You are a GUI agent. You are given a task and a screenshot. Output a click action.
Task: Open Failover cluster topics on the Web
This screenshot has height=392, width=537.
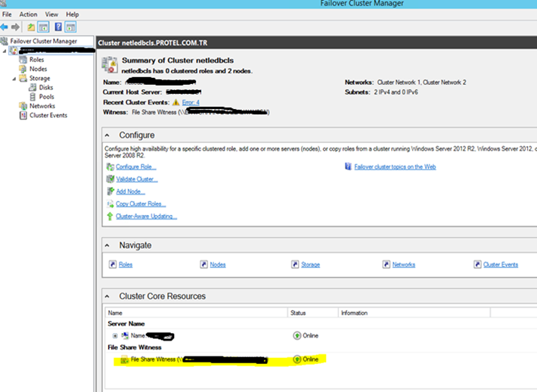tap(395, 166)
